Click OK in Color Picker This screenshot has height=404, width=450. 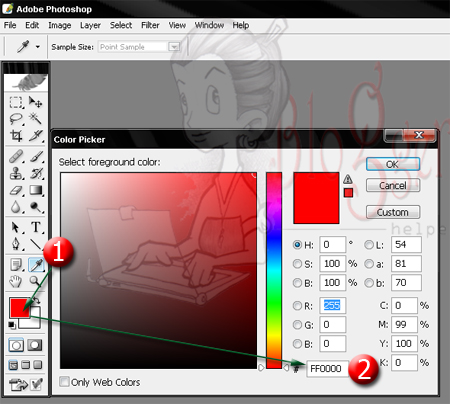[x=393, y=164]
